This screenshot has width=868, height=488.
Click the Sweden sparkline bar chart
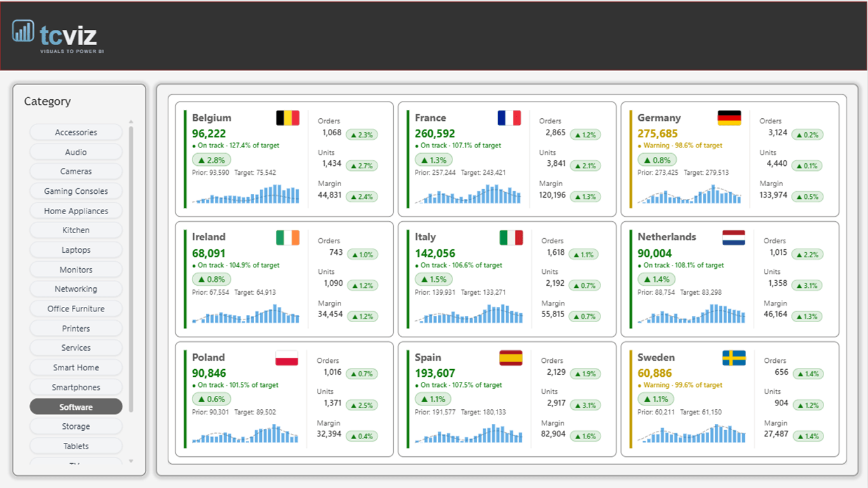pyautogui.click(x=692, y=433)
